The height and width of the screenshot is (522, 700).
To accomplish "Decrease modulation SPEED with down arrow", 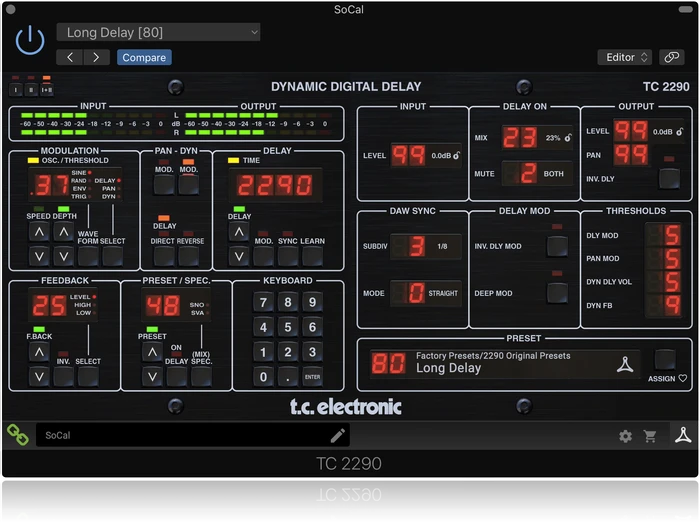I will pyautogui.click(x=39, y=256).
